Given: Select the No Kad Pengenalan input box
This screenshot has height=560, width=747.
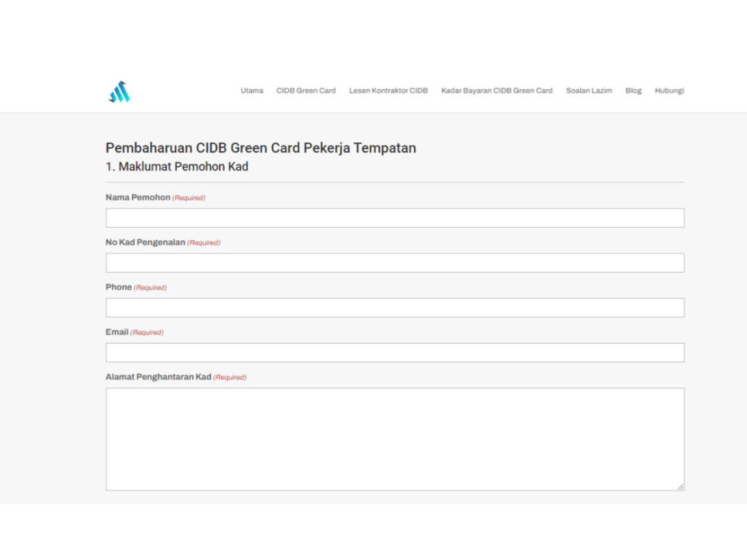Looking at the screenshot, I should tap(394, 263).
